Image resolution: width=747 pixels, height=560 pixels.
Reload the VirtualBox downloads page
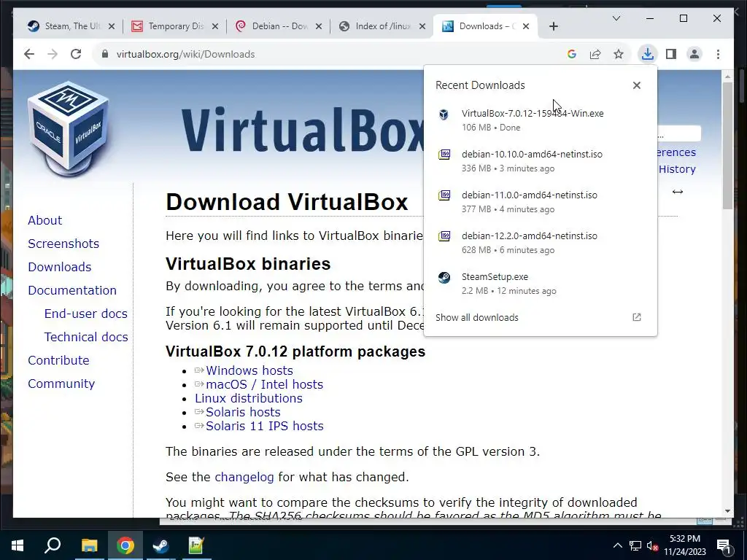76,54
